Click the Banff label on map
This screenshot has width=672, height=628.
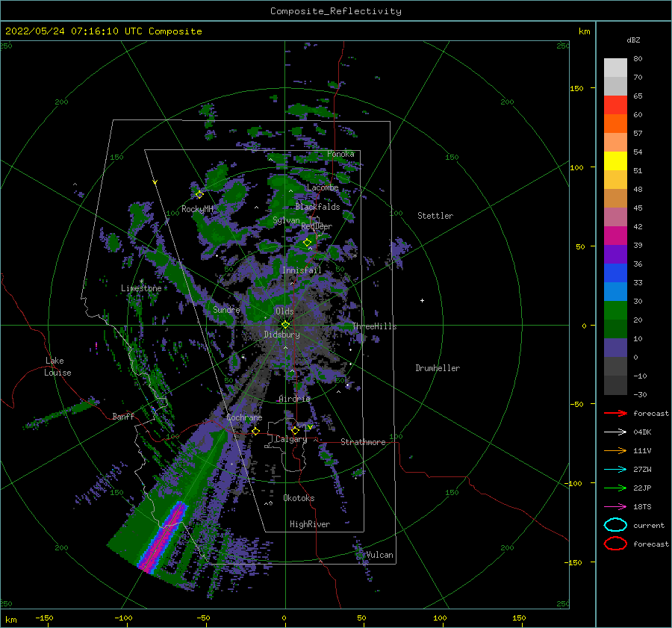(x=123, y=416)
